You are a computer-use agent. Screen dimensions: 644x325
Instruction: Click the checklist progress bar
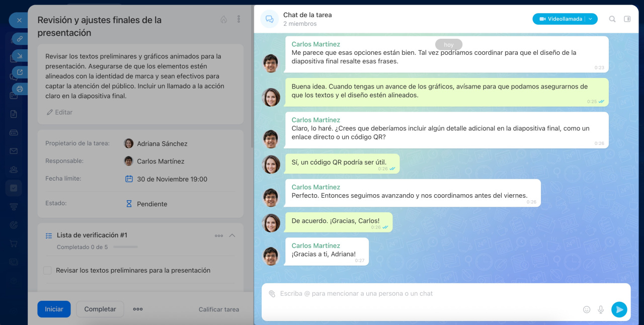point(125,247)
